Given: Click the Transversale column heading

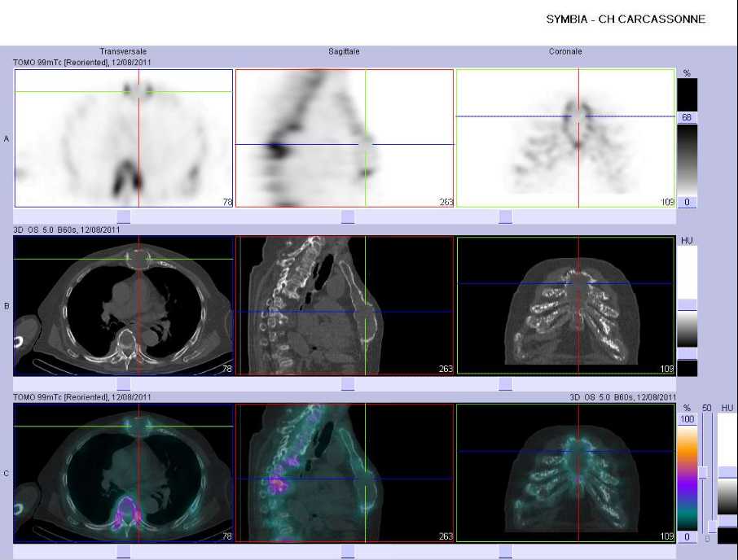Looking at the screenshot, I should coord(123,51).
